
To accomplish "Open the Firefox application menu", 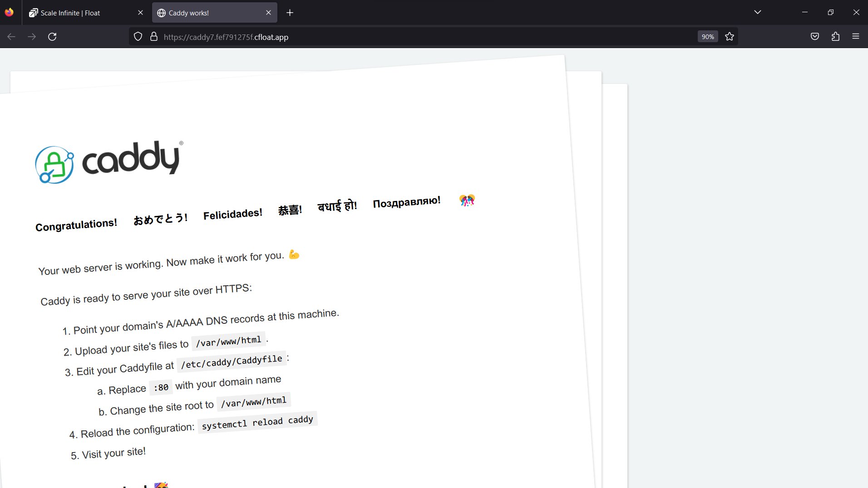I will 856,37.
